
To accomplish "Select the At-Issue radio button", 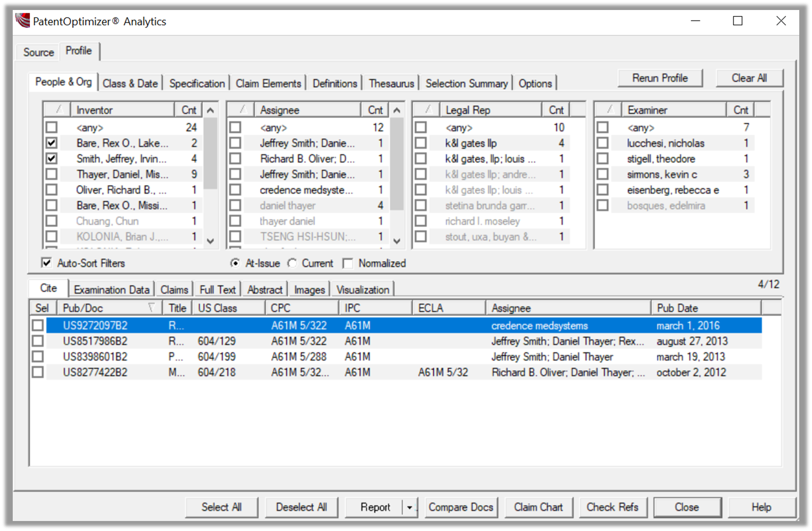I will click(x=235, y=263).
